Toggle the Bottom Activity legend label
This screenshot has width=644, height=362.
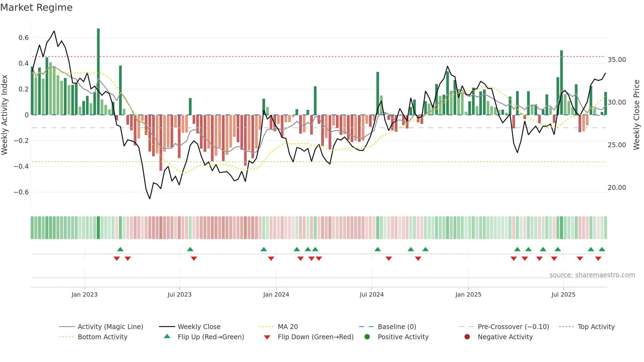pyautogui.click(x=103, y=337)
